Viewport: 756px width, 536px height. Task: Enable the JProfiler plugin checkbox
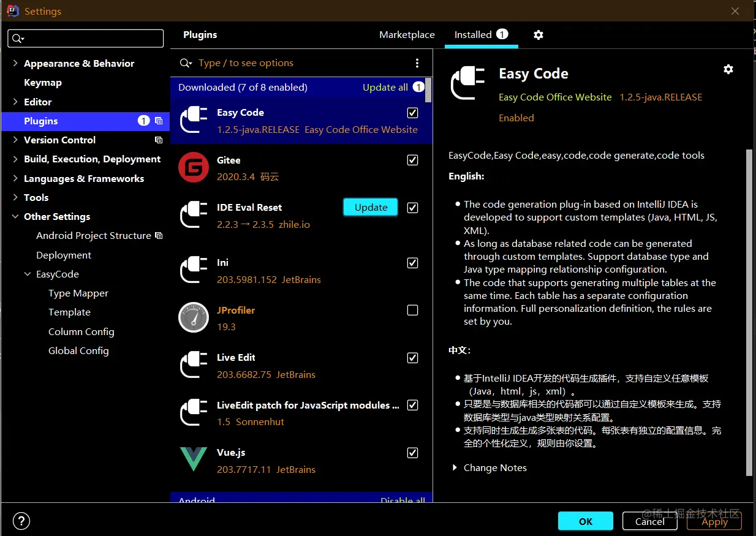pos(413,311)
